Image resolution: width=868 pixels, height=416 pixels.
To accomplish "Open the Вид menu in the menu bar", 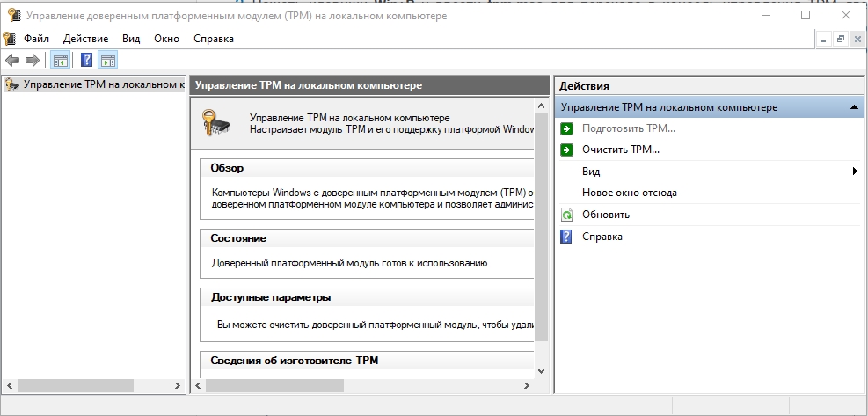I will [131, 39].
